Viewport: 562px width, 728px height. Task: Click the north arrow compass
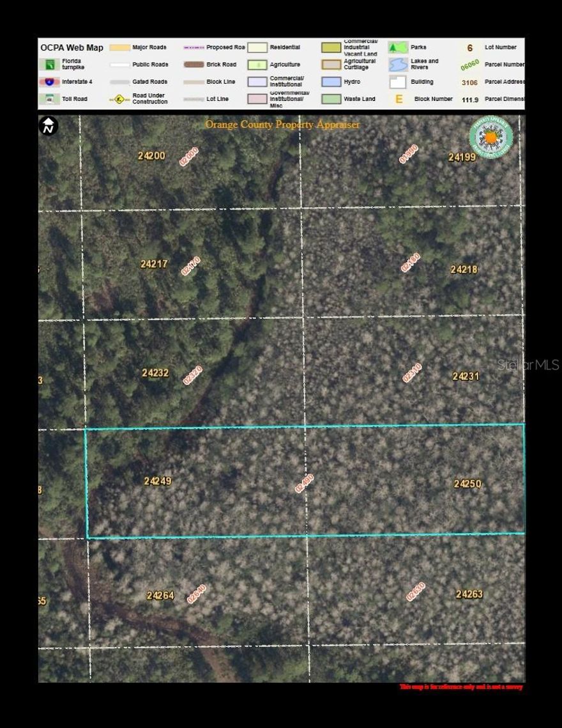coord(48,125)
